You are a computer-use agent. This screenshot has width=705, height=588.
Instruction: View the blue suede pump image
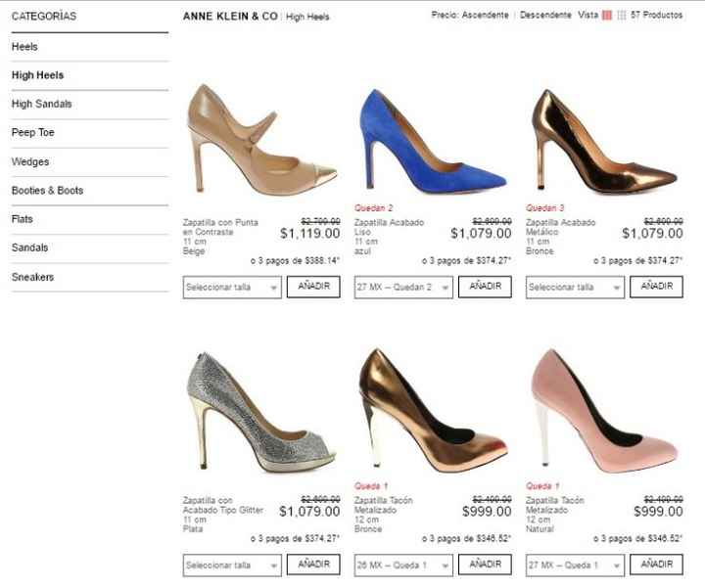(x=434, y=141)
